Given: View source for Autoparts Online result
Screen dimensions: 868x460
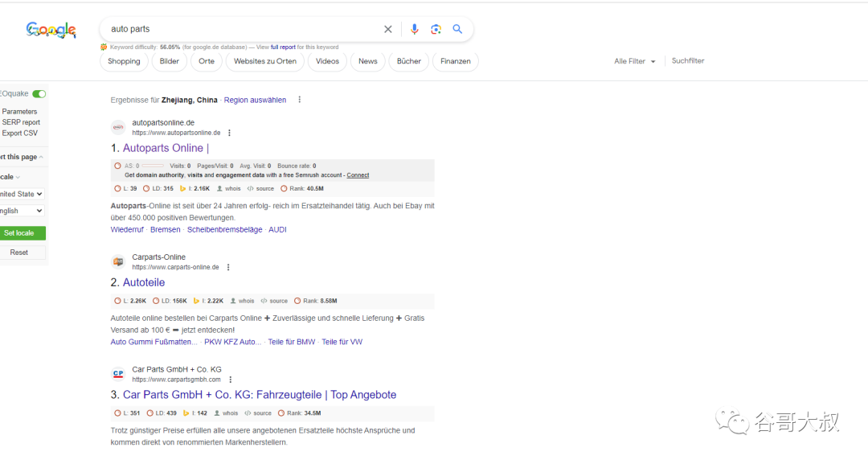Looking at the screenshot, I should tap(260, 188).
